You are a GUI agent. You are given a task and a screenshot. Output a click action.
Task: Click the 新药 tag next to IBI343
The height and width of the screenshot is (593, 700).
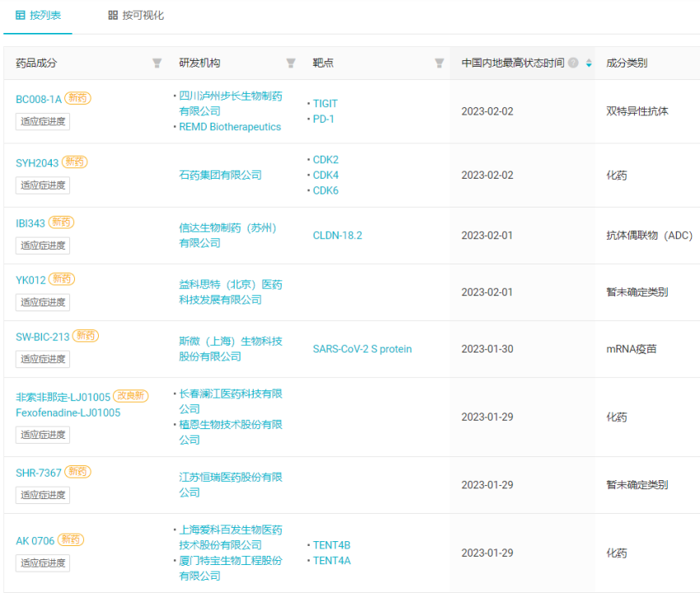coord(61,222)
